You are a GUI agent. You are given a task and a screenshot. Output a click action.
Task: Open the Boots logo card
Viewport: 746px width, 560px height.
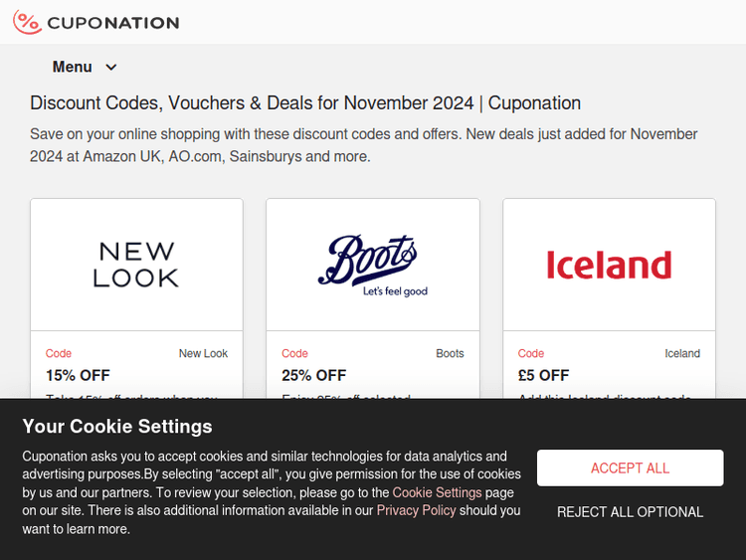(x=373, y=265)
